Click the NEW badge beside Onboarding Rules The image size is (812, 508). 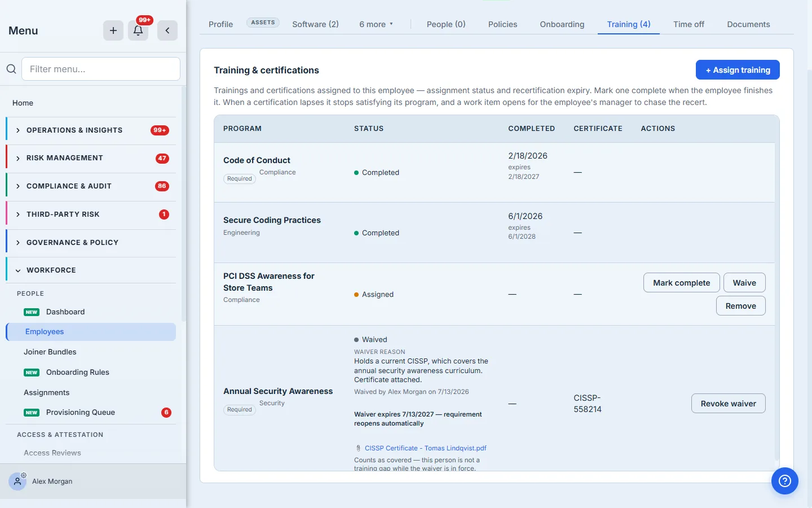[x=32, y=373]
